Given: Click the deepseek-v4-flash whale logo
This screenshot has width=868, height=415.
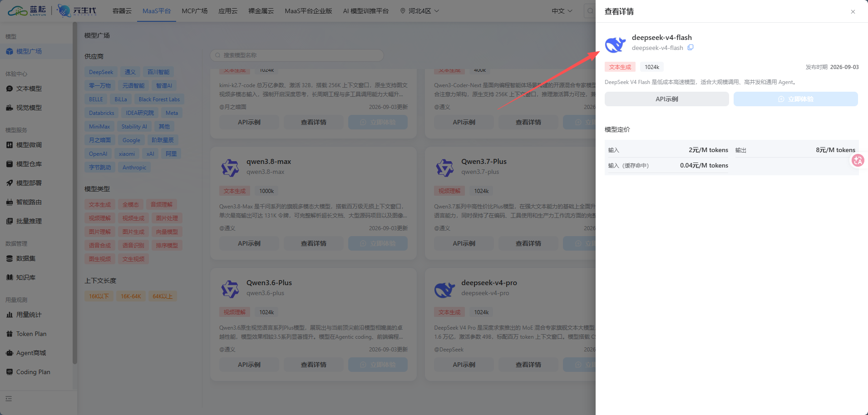Looking at the screenshot, I should point(616,45).
